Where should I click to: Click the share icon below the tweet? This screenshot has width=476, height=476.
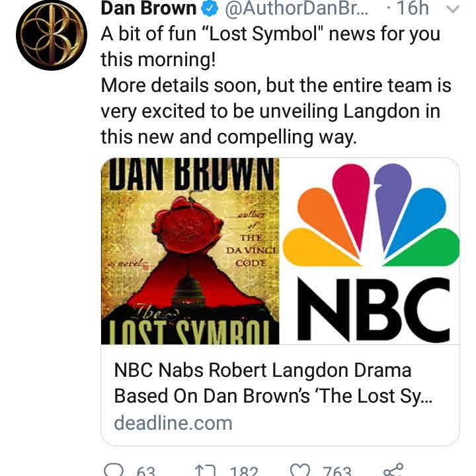(393, 468)
